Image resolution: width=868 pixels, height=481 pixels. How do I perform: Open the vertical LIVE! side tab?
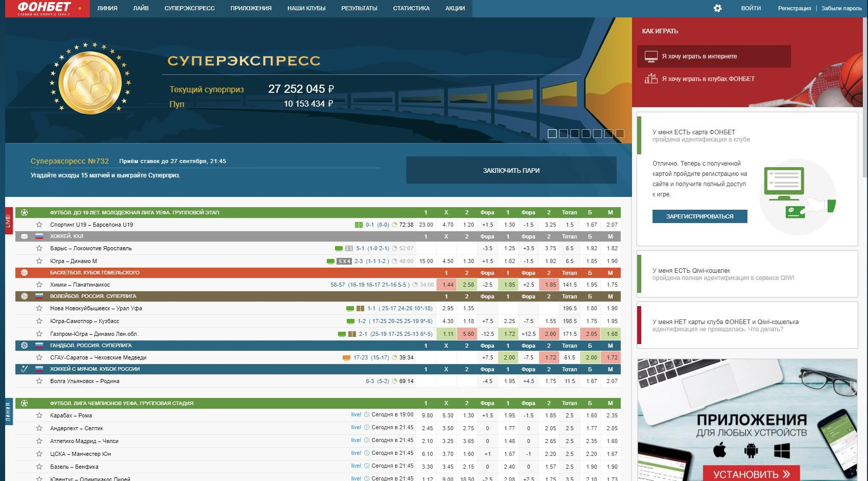click(9, 221)
